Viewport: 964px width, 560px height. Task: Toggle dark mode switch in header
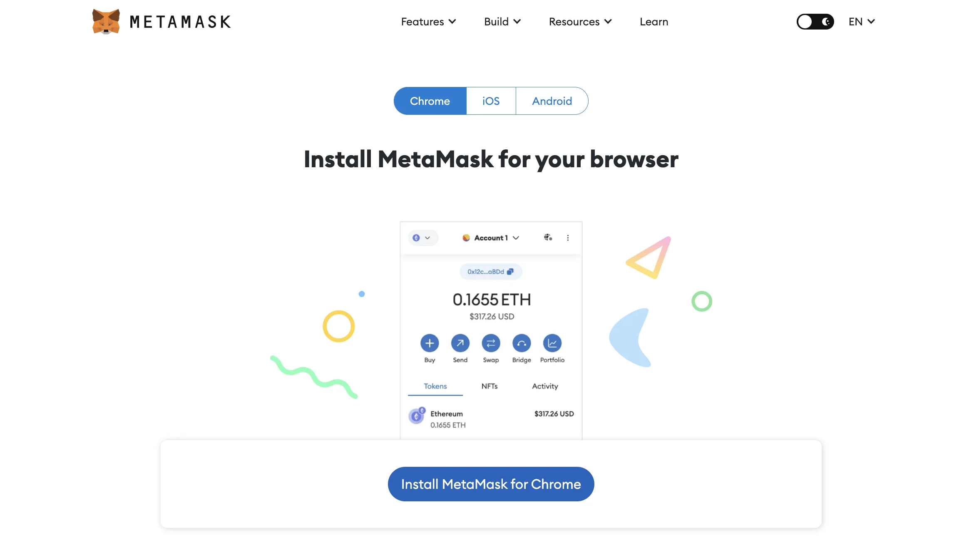[x=814, y=21]
